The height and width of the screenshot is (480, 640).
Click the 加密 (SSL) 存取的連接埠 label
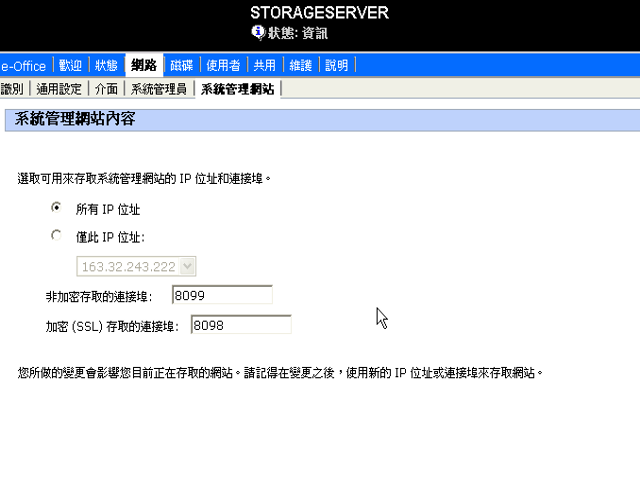point(112,327)
